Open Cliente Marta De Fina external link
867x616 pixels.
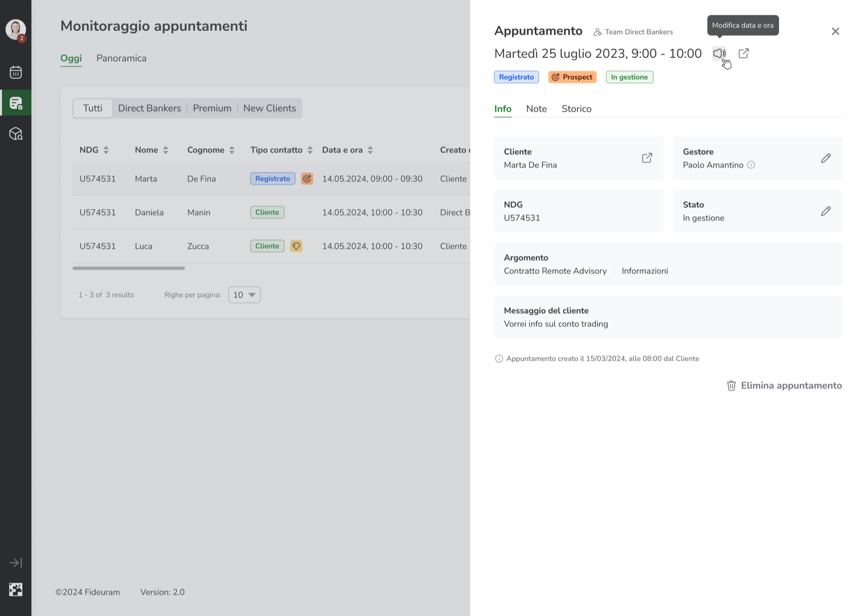[647, 158]
